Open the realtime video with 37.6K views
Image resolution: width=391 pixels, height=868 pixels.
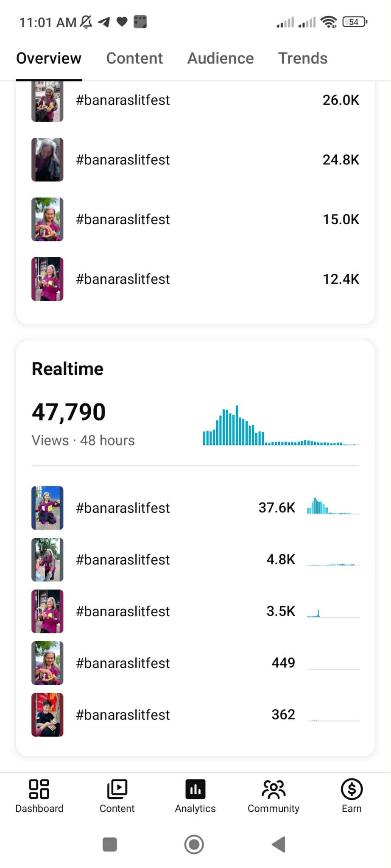pyautogui.click(x=195, y=508)
